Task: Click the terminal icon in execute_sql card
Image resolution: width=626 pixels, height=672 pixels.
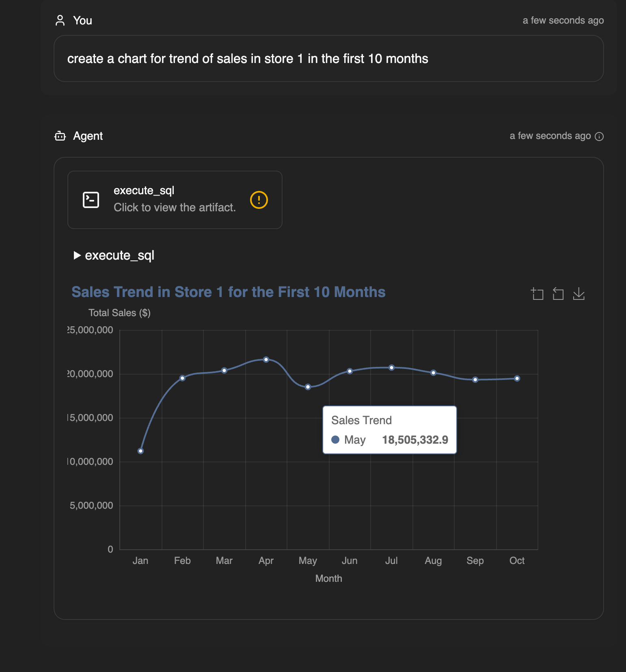Action: [91, 200]
